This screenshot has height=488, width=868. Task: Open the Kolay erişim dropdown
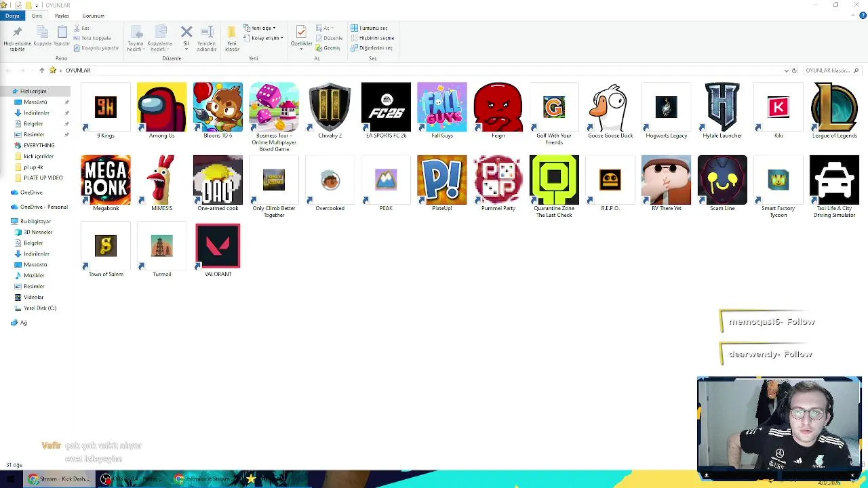coord(263,38)
